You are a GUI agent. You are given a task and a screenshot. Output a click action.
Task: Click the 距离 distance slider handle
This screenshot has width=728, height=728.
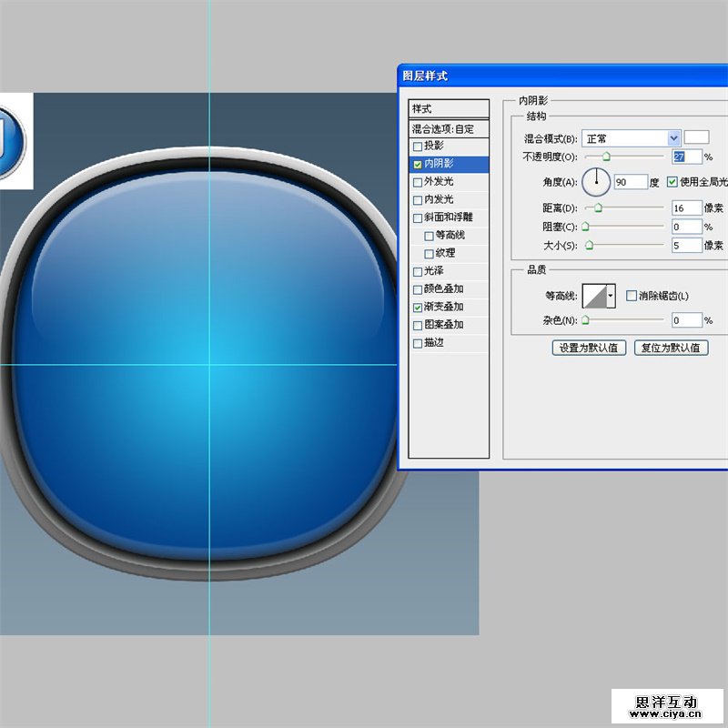[598, 208]
